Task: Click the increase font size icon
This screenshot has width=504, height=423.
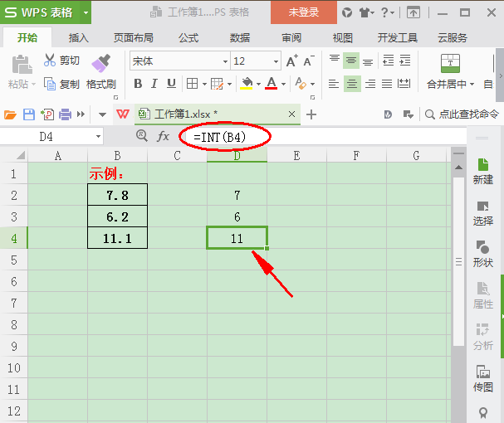Action: tap(291, 61)
